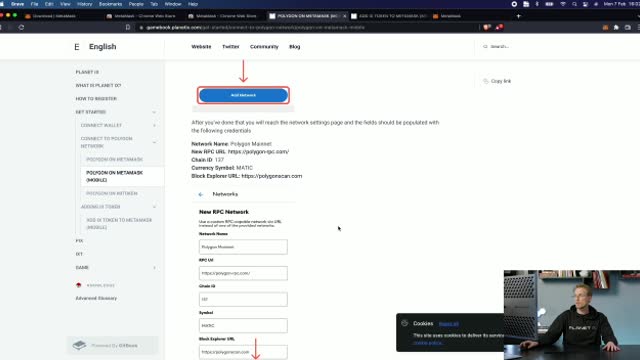Open the History menu in the menu bar
Viewport: 640px width, 360px height.
point(84,4)
